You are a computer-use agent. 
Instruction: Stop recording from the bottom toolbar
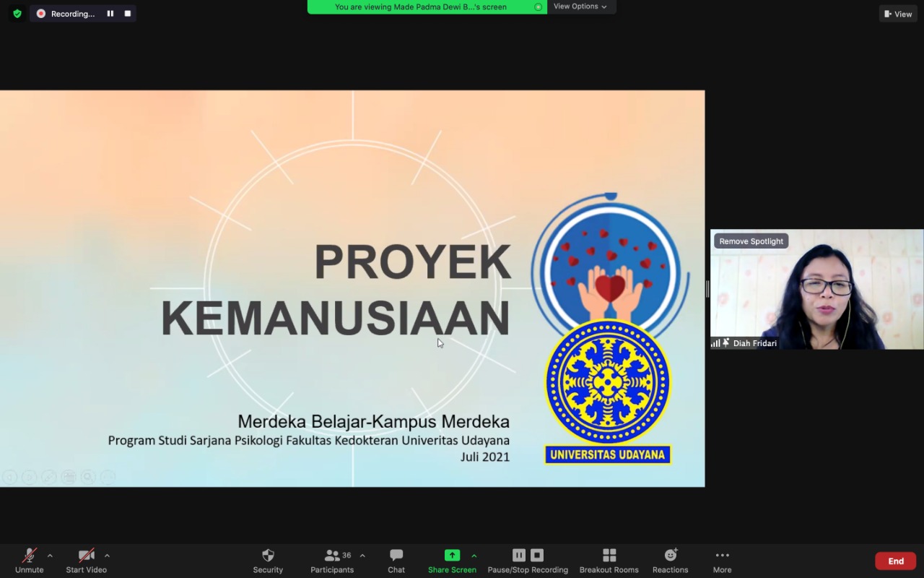(537, 555)
